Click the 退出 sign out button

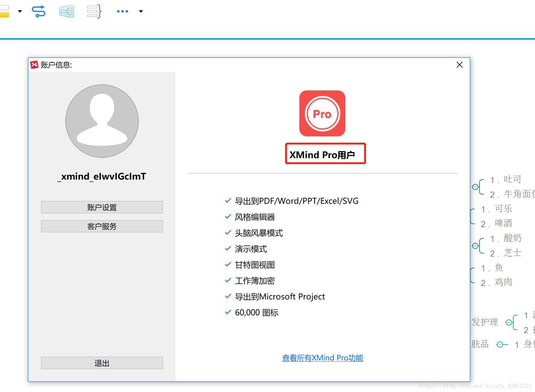pos(102,363)
